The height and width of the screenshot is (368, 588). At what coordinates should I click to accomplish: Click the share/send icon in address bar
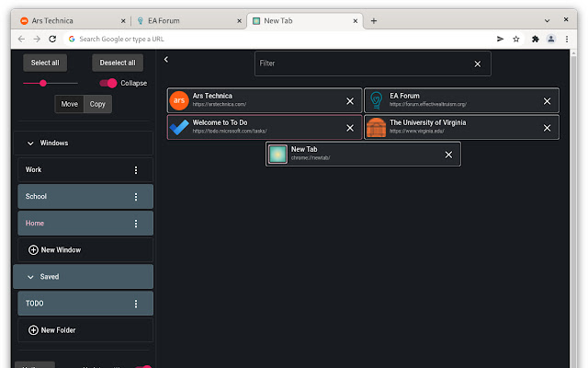point(500,39)
